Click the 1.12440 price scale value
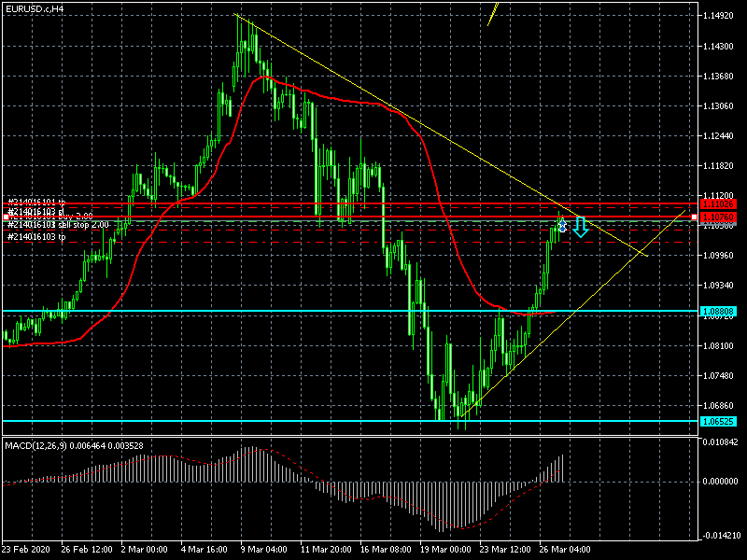Image resolution: width=747 pixels, height=560 pixels. coord(718,135)
